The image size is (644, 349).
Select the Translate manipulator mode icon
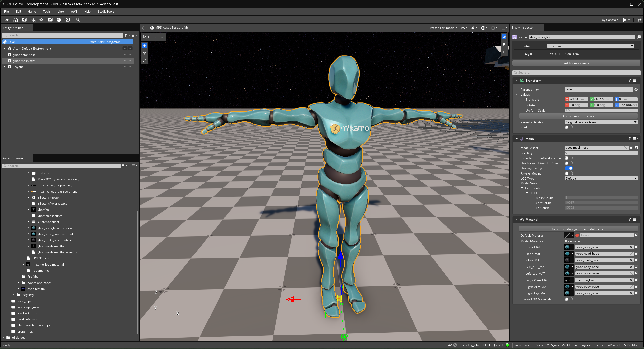[x=144, y=45]
